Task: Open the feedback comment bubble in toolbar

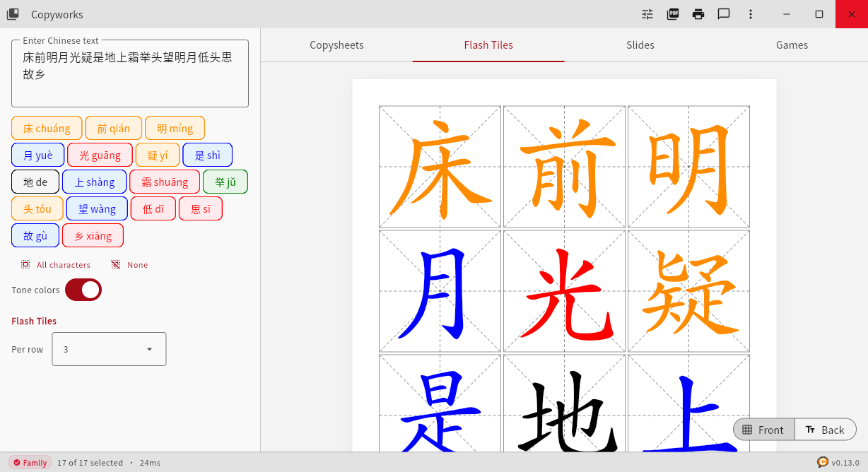Action: click(x=723, y=14)
